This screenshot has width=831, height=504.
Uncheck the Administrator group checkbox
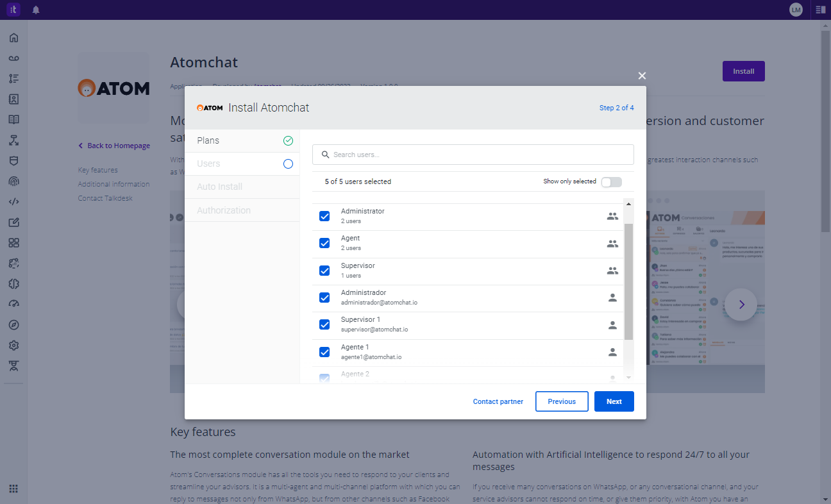pyautogui.click(x=324, y=216)
